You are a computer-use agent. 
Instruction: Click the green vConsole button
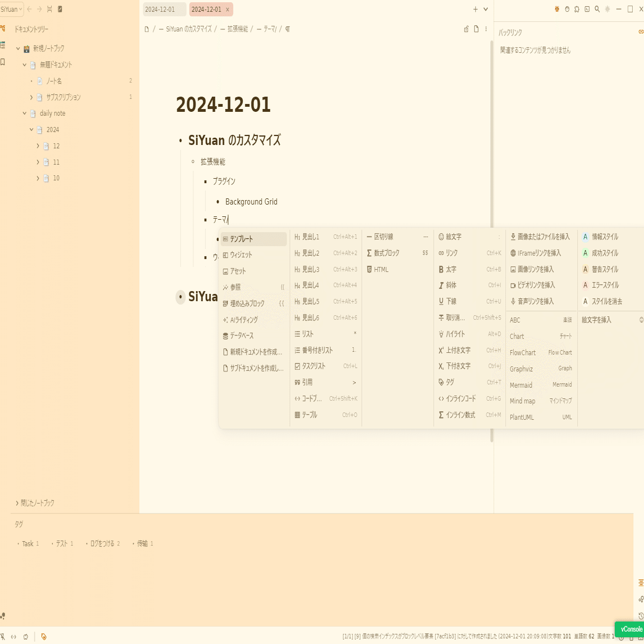(630, 629)
